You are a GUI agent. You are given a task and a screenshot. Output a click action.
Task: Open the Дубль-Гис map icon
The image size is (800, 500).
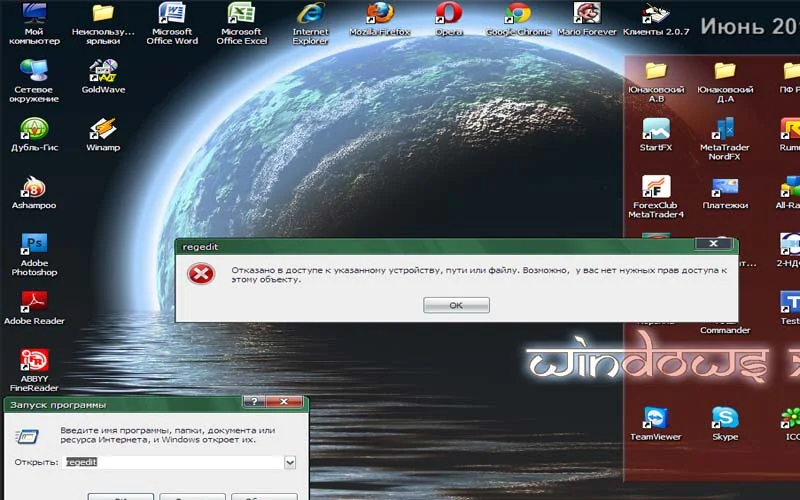point(34,134)
